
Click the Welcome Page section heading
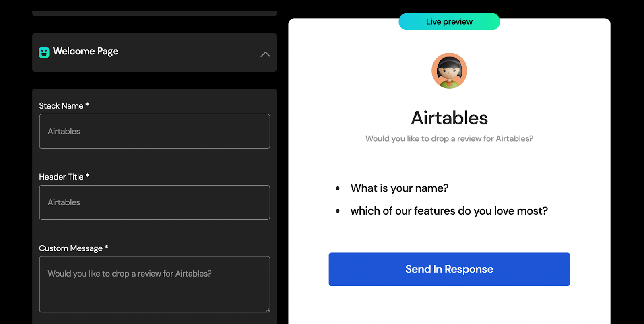[x=85, y=52]
